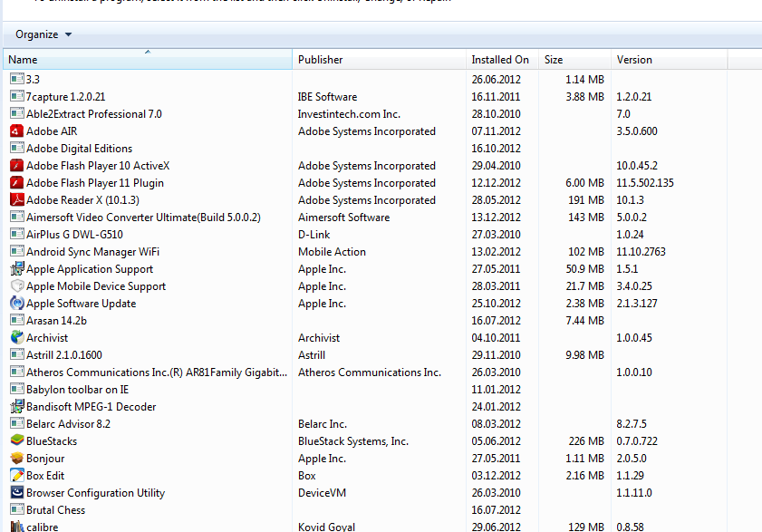Select Belarc Advisor 8.2 entry
Screen dimensions: 762x532
click(x=68, y=424)
